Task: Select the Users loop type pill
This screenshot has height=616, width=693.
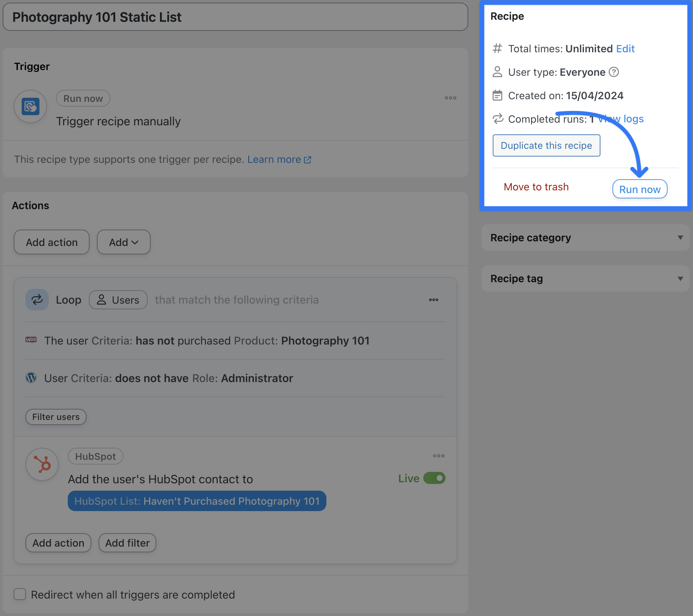Action: [x=118, y=300]
